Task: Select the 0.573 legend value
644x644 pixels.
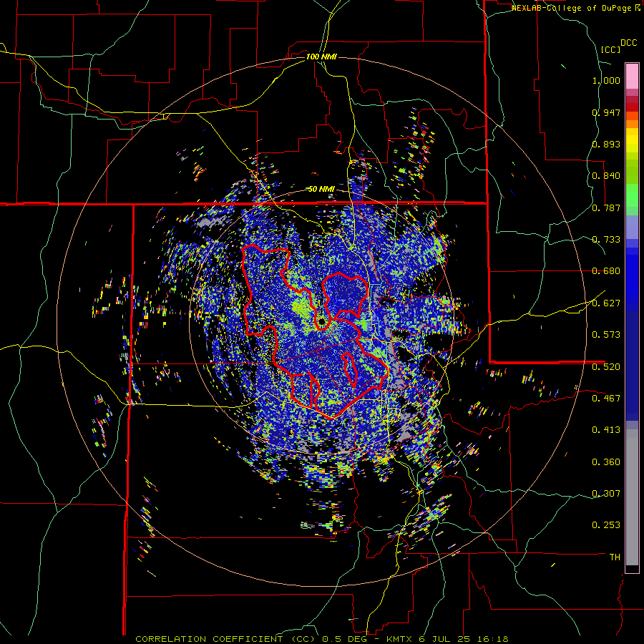Action: tap(606, 335)
